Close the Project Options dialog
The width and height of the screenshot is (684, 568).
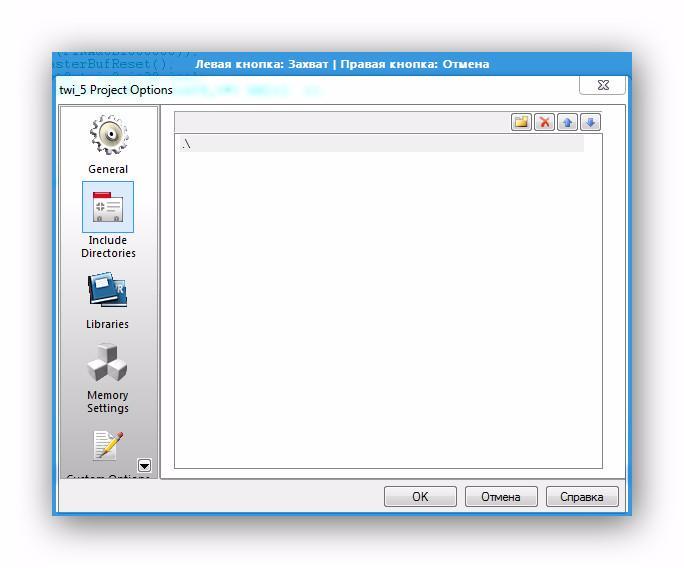point(603,85)
